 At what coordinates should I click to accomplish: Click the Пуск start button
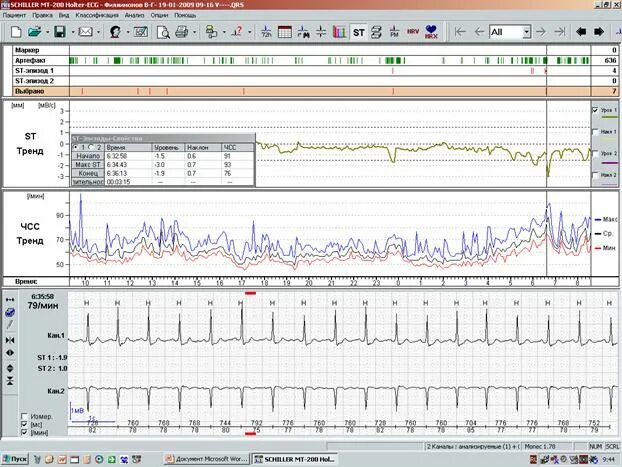(x=15, y=459)
